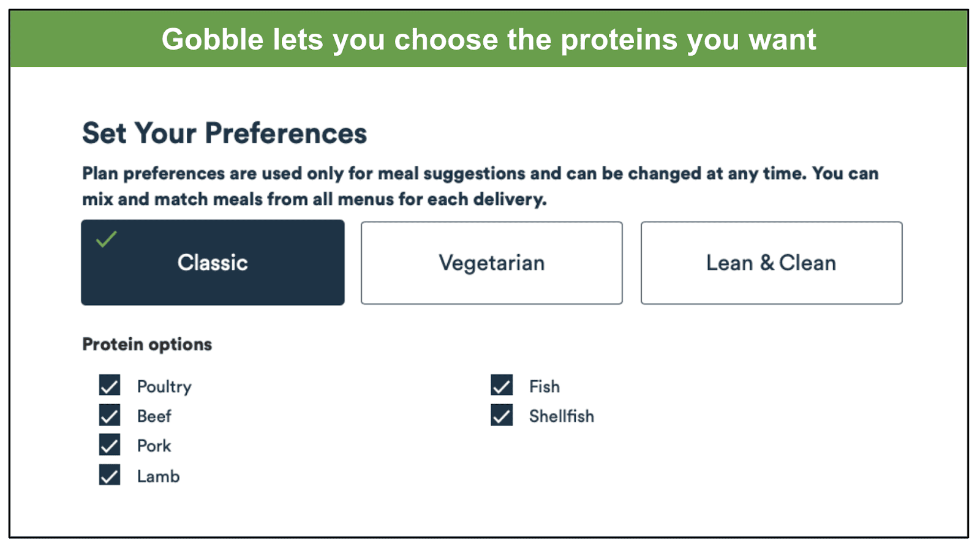Pick the Lean & Clean plan

pyautogui.click(x=771, y=263)
